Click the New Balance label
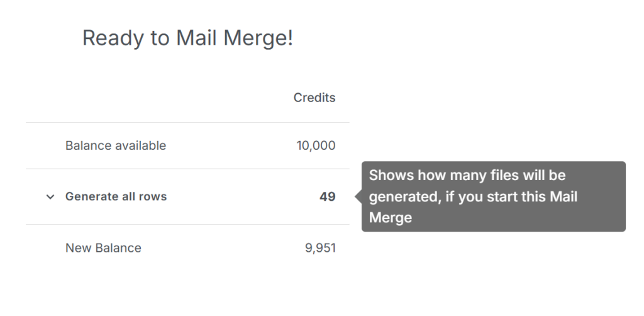The height and width of the screenshot is (316, 644). click(x=103, y=248)
